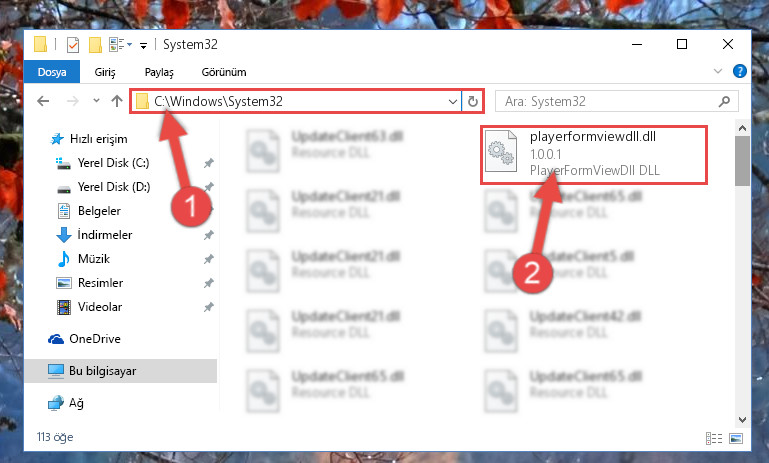Open the recent locations dropdown chevron
This screenshot has height=463, width=769.
pos(96,101)
